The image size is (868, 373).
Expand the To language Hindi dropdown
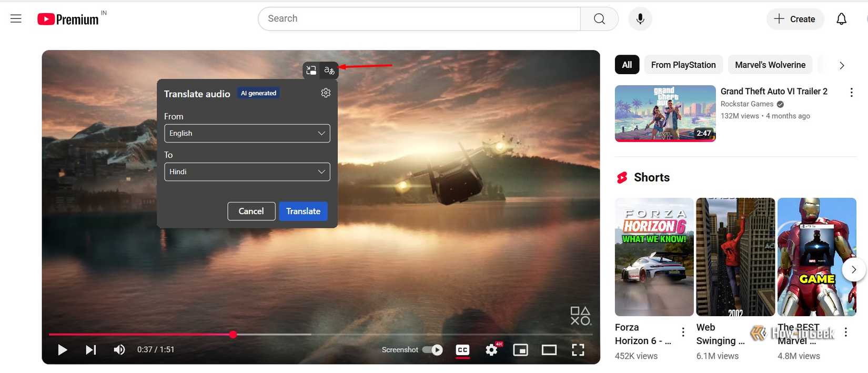[247, 172]
